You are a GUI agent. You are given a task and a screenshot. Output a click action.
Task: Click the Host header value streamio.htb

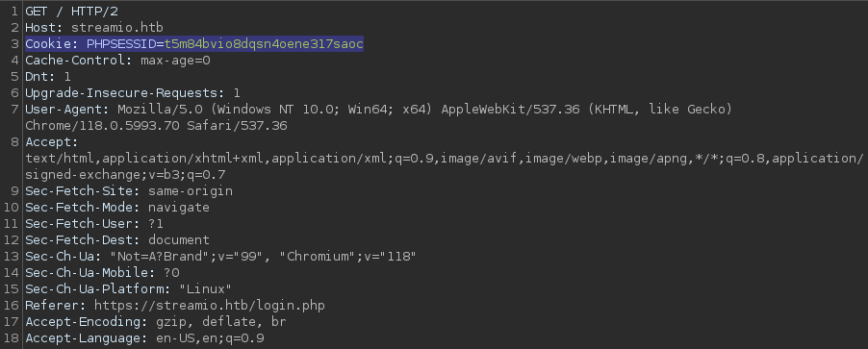116,28
